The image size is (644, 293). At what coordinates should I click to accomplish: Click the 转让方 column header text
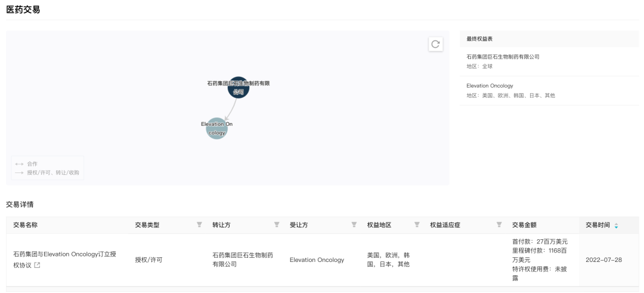point(221,225)
